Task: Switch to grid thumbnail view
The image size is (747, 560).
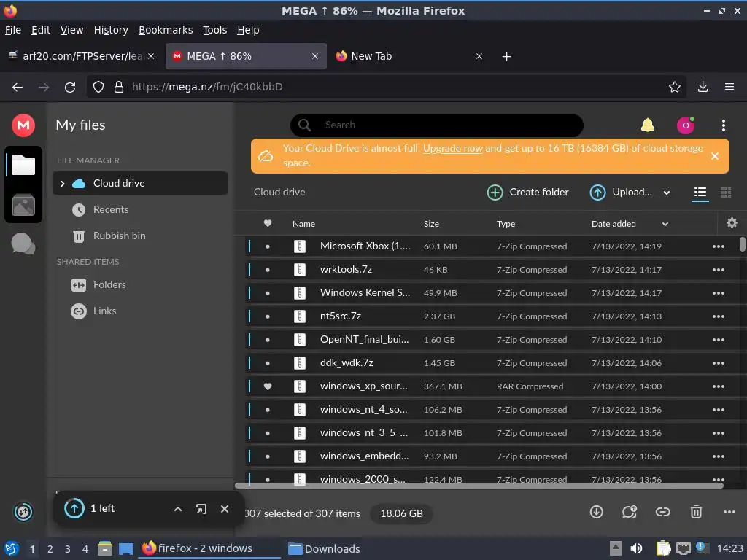Action: tap(726, 192)
